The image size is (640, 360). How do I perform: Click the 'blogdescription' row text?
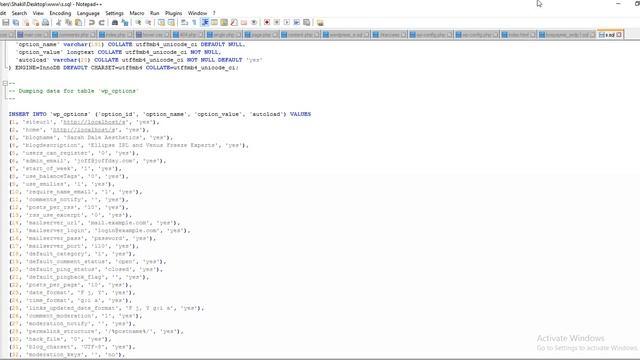coord(129,145)
